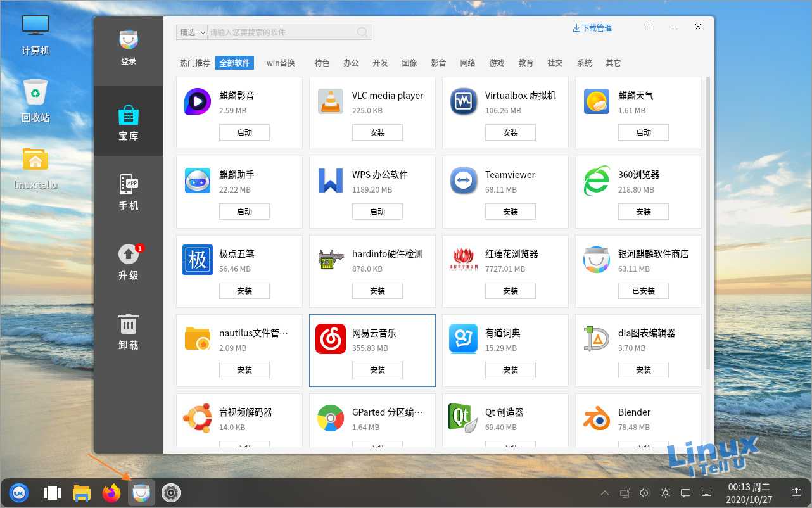This screenshot has height=508, width=812.
Task: Click the brightness icon in system tray
Action: coord(665,493)
